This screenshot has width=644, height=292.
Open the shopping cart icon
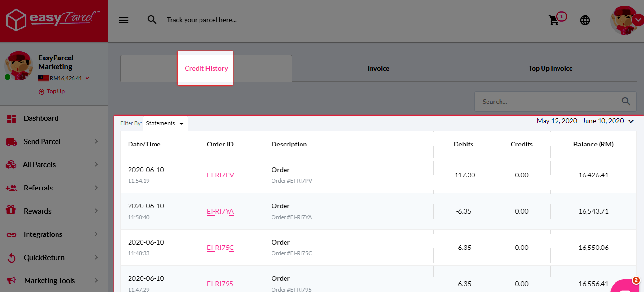click(x=554, y=20)
